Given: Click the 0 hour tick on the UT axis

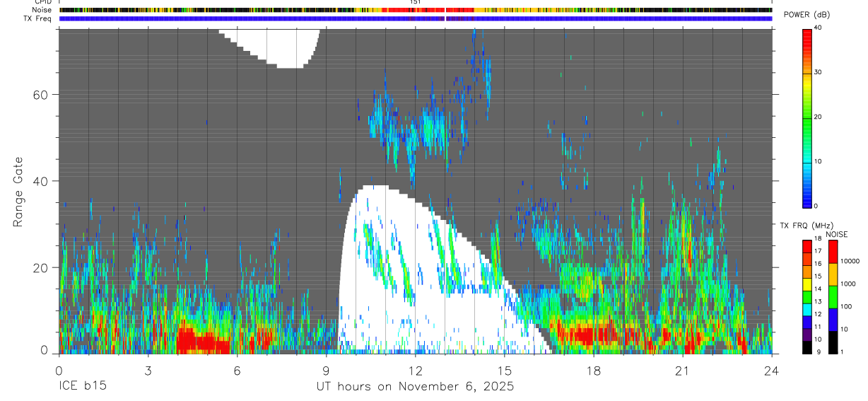Looking at the screenshot, I should coord(59,371).
